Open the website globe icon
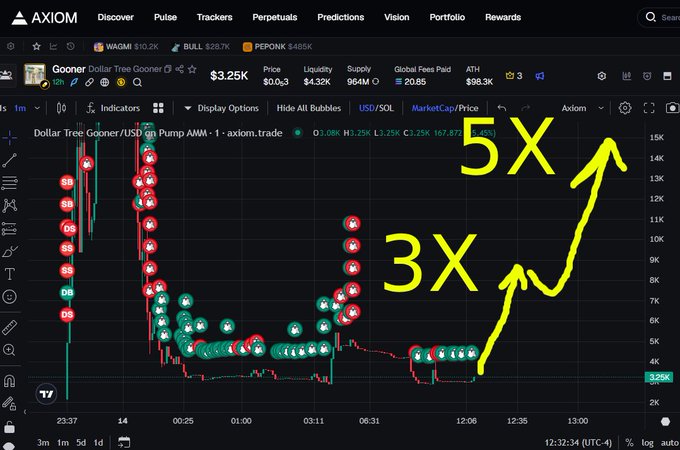Screen dimensions: 680x450 pos(105,82)
